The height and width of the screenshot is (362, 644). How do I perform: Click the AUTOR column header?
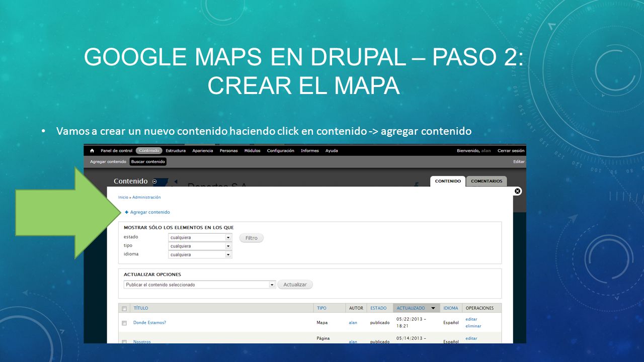coord(356,308)
